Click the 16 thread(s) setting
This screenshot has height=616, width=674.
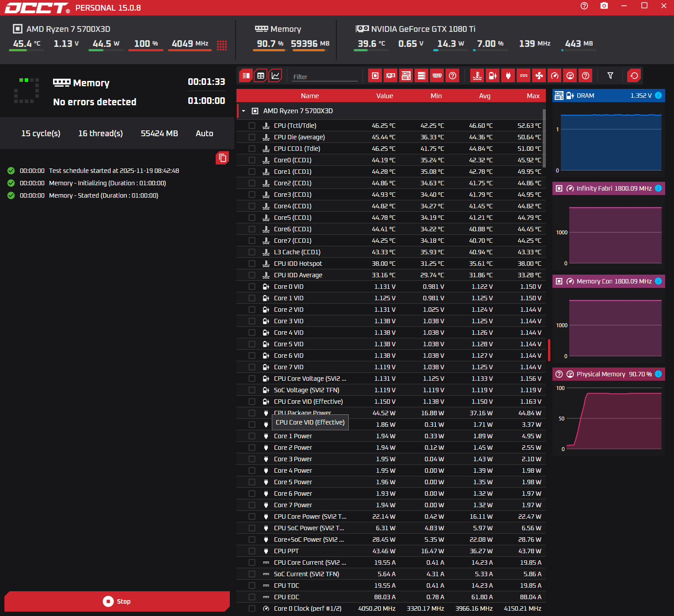(100, 134)
